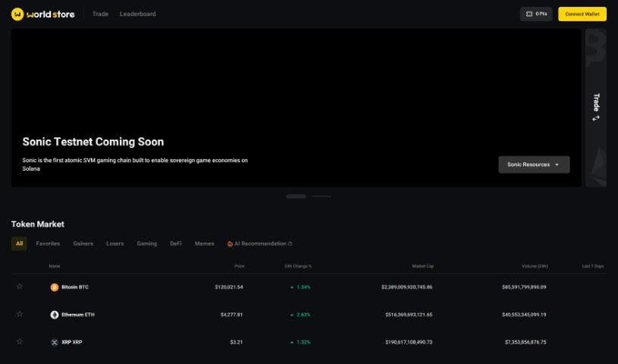Open the Trade page in top navigation
Image resolution: width=618 pixels, height=364 pixels.
coord(100,14)
